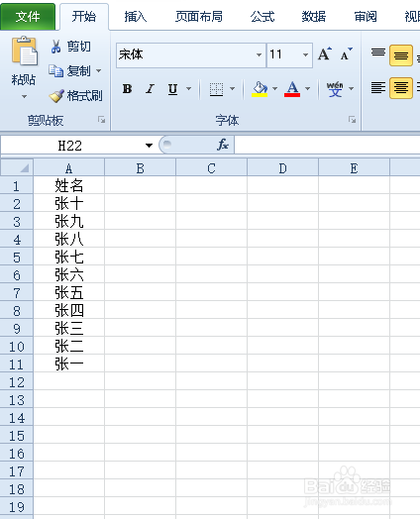Click the 复制 copy label

[79, 71]
